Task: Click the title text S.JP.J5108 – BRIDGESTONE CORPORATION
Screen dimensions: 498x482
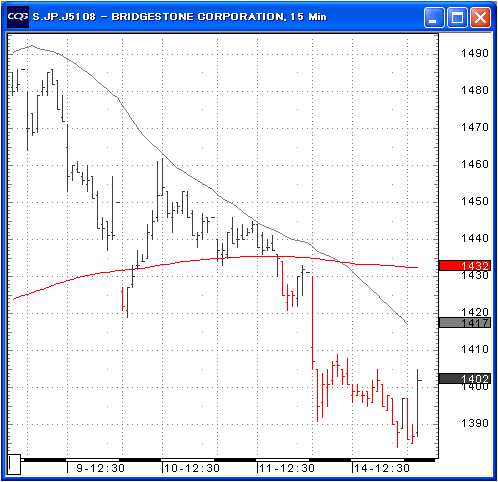Action: (159, 17)
